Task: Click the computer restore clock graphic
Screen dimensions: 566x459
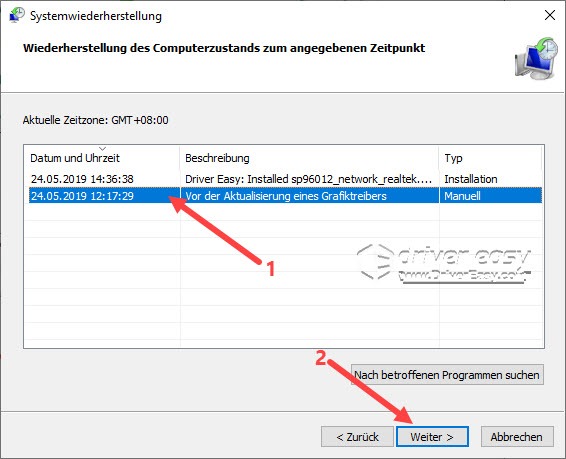Action: tap(536, 58)
